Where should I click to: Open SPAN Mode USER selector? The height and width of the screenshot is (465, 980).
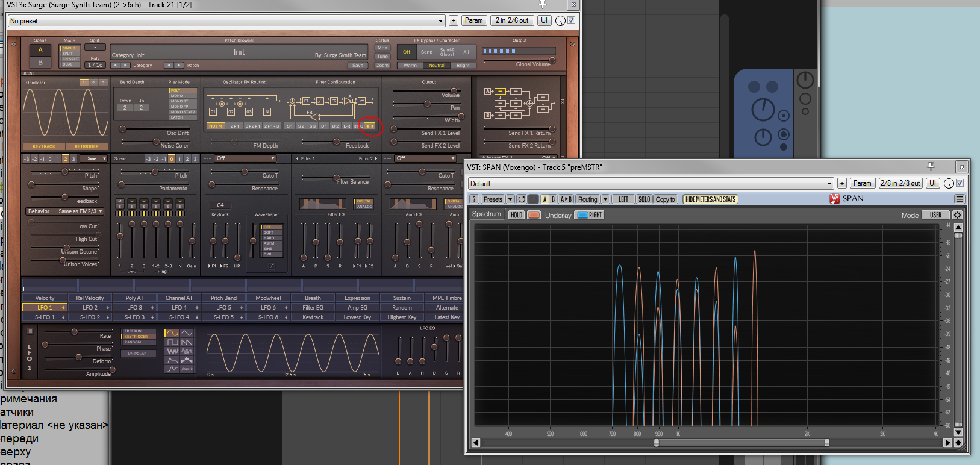(x=935, y=215)
